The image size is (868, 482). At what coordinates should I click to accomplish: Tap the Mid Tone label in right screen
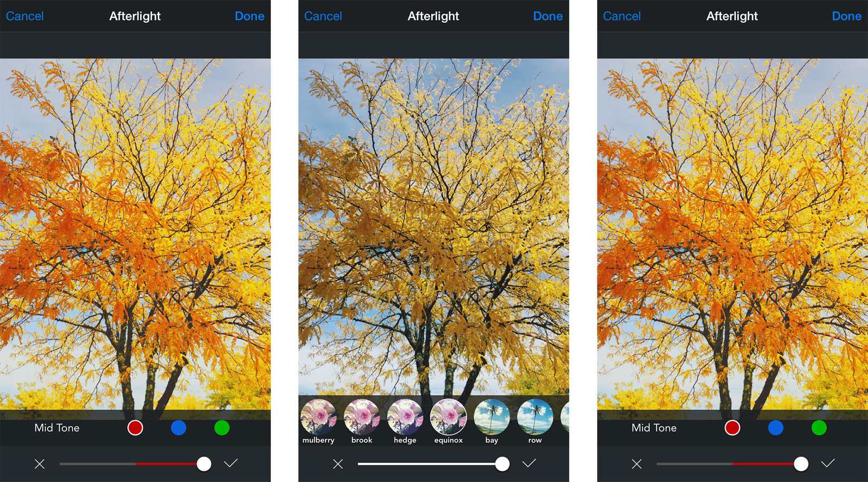654,428
